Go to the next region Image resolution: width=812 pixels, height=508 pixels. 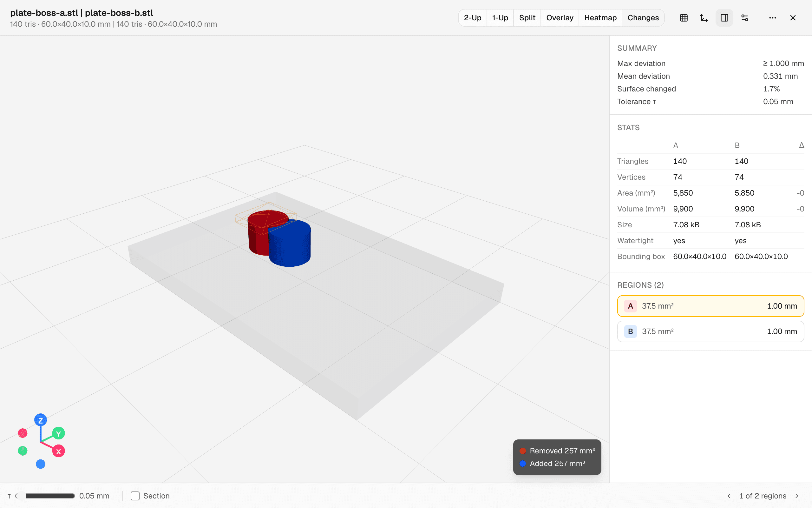[x=796, y=496]
